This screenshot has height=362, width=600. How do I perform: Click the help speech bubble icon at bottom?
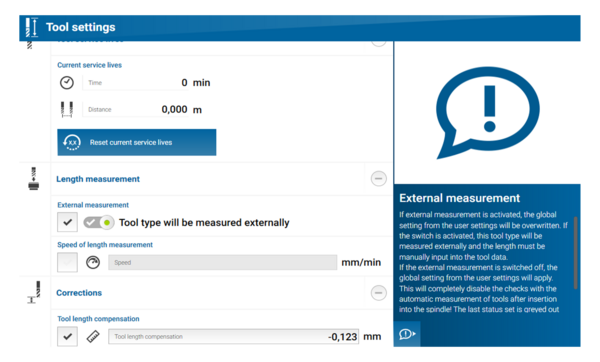pos(407,334)
